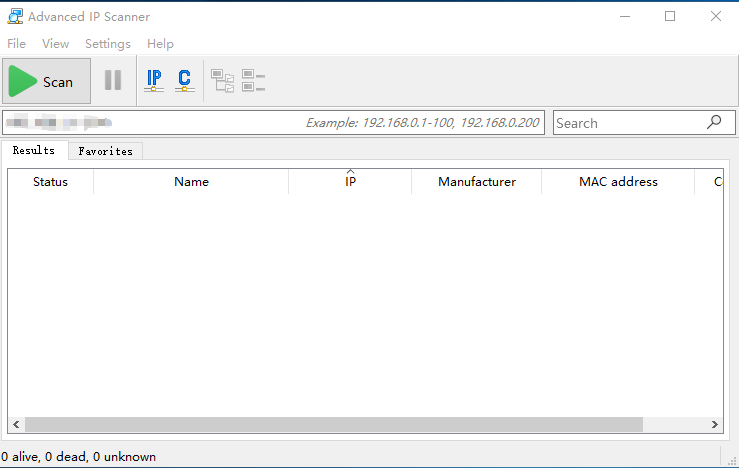Screen dimensions: 739x468
Task: Sort by the Manufacturer column header
Action: (477, 182)
